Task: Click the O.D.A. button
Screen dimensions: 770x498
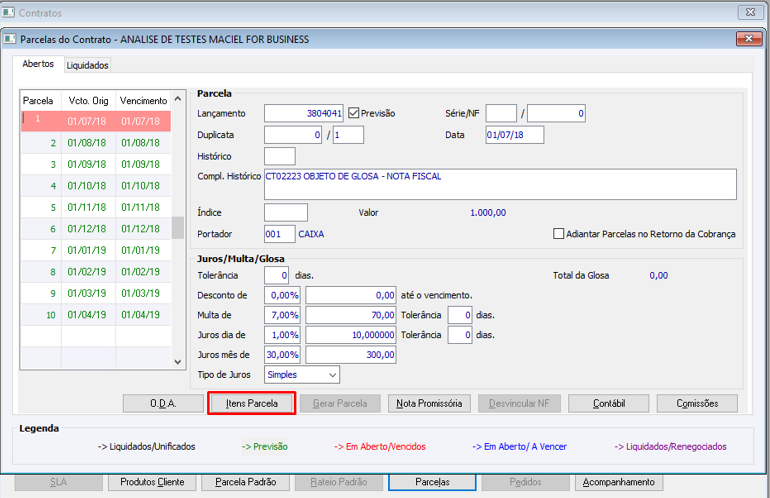Action: tap(163, 403)
